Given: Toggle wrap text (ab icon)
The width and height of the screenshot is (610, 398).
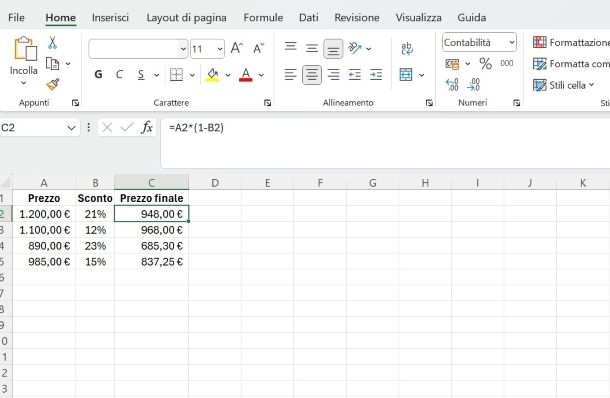Looking at the screenshot, I should pyautogui.click(x=407, y=48).
